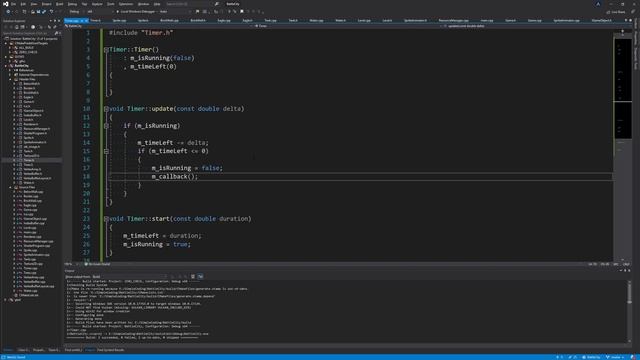
Task: Collapse the if m_isRunning block
Action: (106, 126)
